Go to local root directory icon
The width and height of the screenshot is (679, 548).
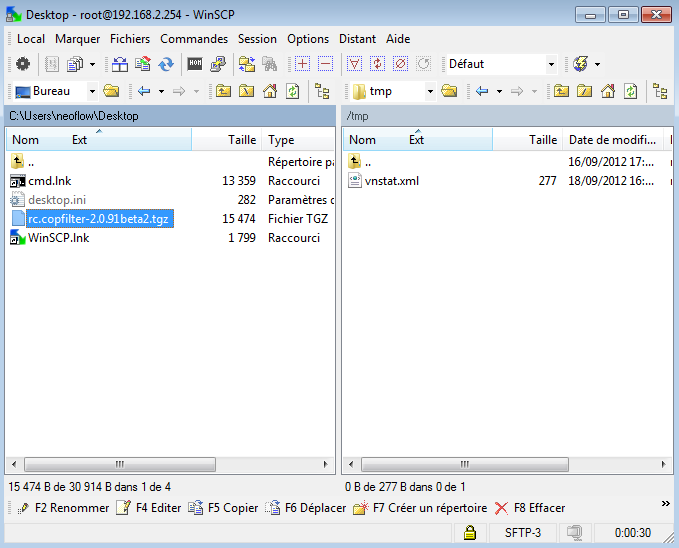(246, 91)
